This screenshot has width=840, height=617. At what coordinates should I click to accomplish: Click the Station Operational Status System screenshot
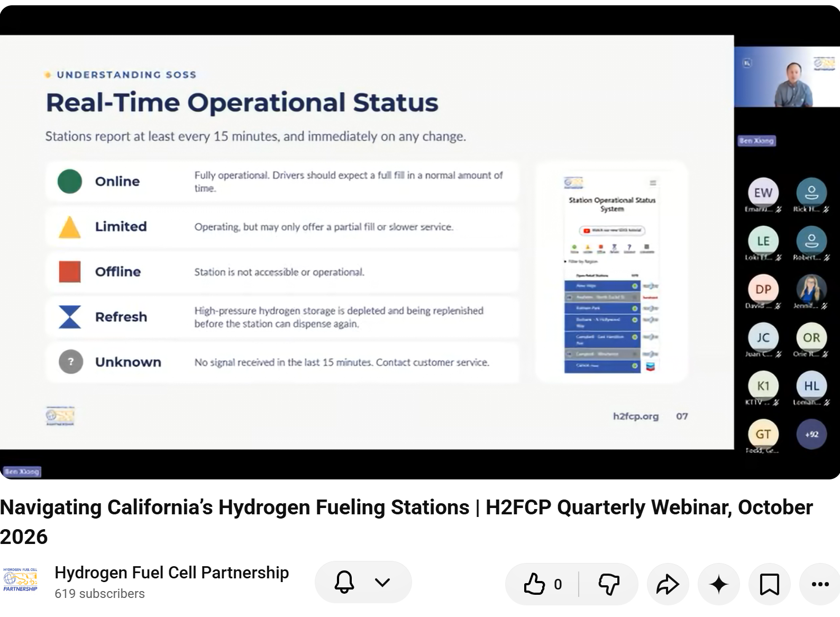(611, 271)
